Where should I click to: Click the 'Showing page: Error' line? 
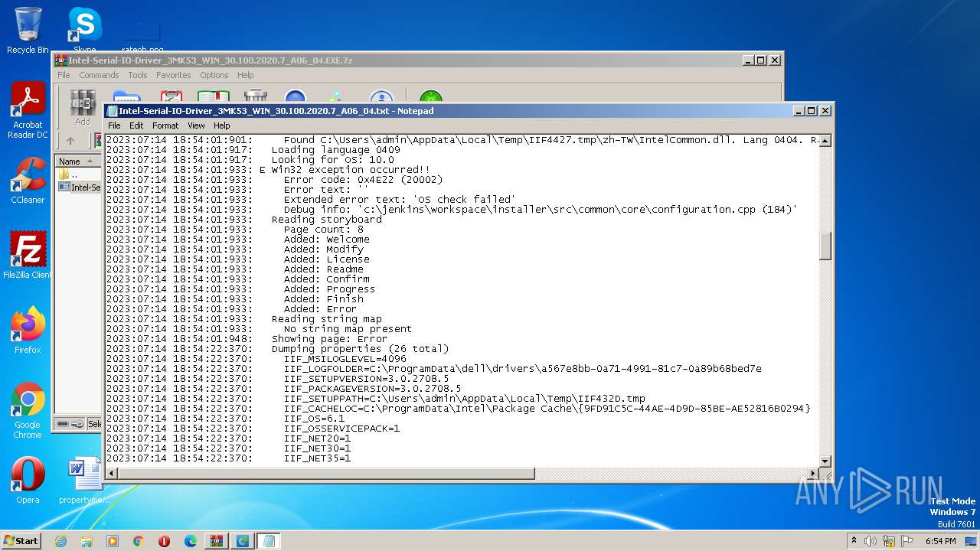click(x=329, y=339)
